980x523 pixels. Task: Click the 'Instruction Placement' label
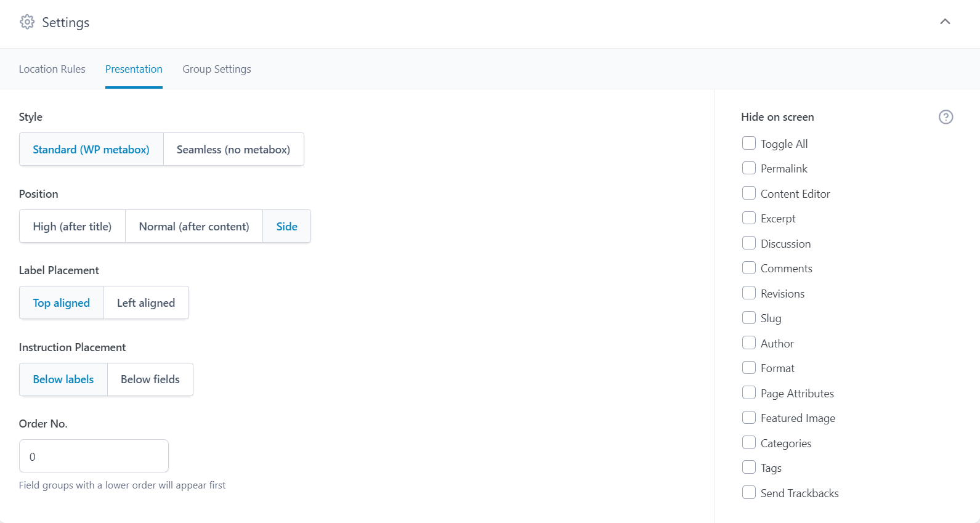[x=72, y=347]
